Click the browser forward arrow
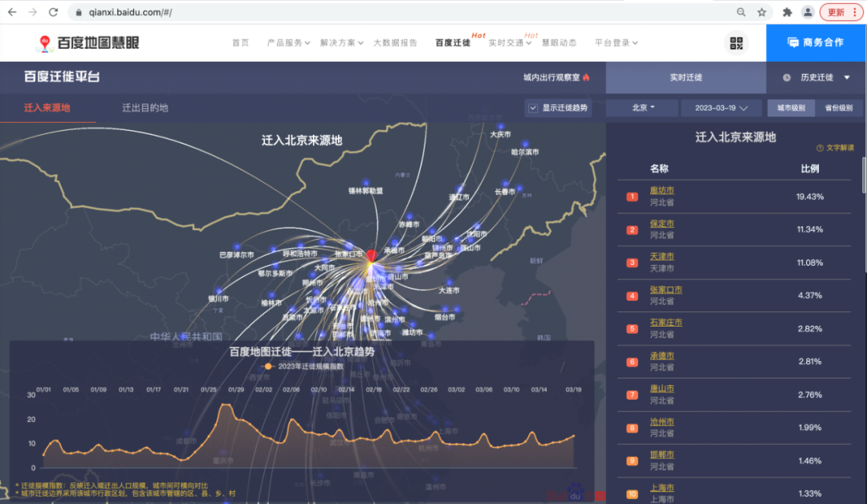The image size is (867, 504). (33, 12)
